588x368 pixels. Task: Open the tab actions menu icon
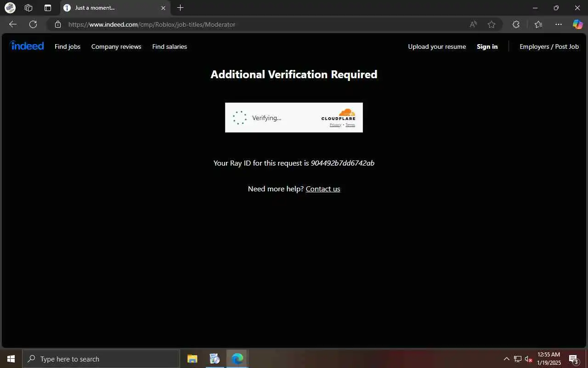[x=48, y=8]
